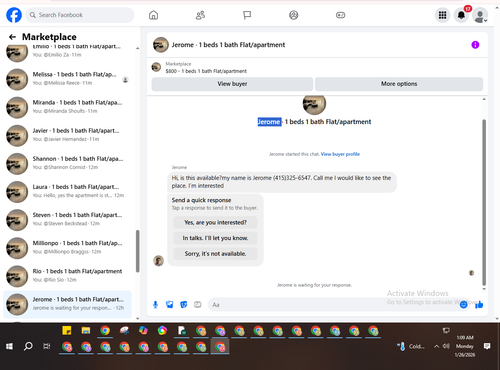Click the conversation list scroll-down arrow
Image resolution: width=500 pixels, height=370 pixels.
pyautogui.click(x=137, y=318)
